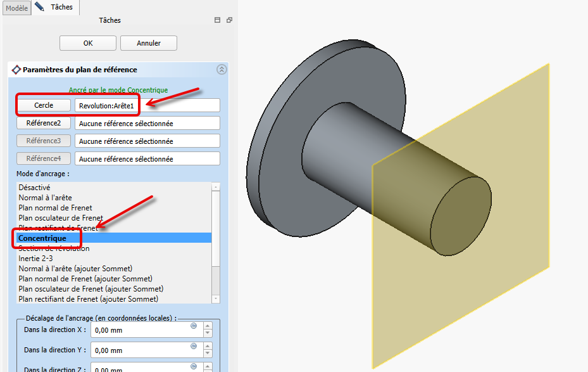
Task: Click the Annuler button
Action: pyautogui.click(x=149, y=43)
